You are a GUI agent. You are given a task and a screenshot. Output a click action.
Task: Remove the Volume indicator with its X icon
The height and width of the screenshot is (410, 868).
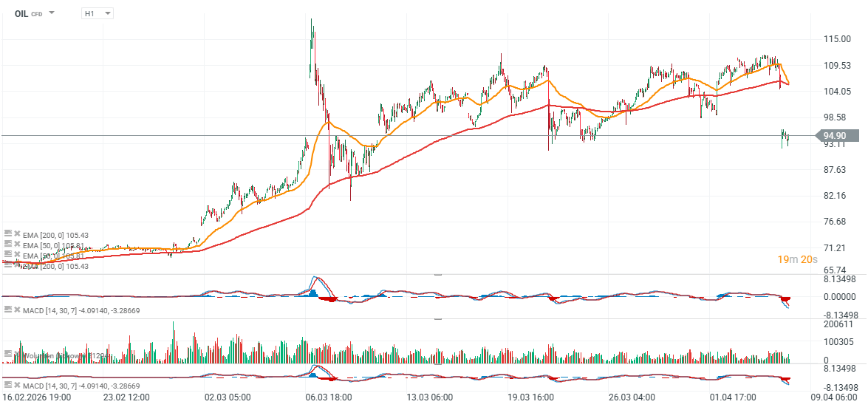pyautogui.click(x=17, y=355)
